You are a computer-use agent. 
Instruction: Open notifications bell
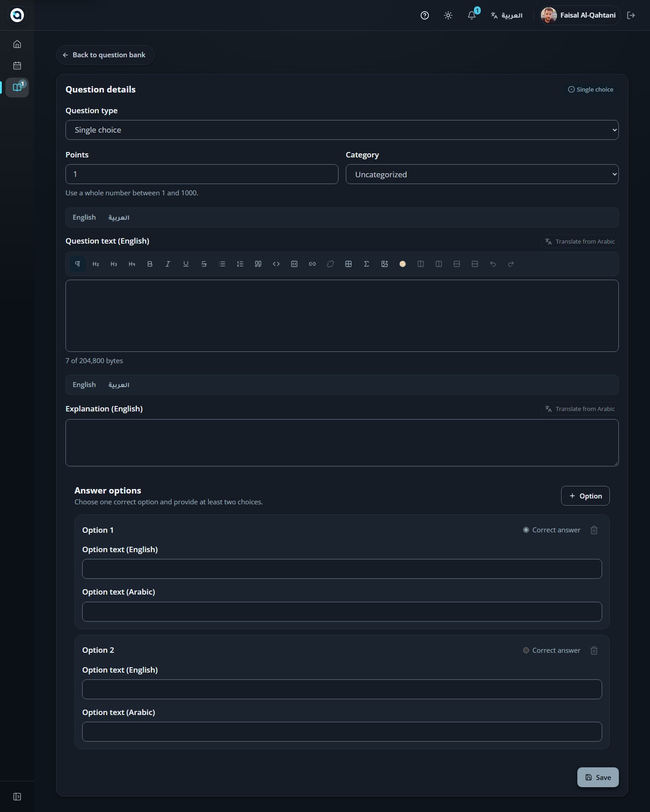click(472, 15)
